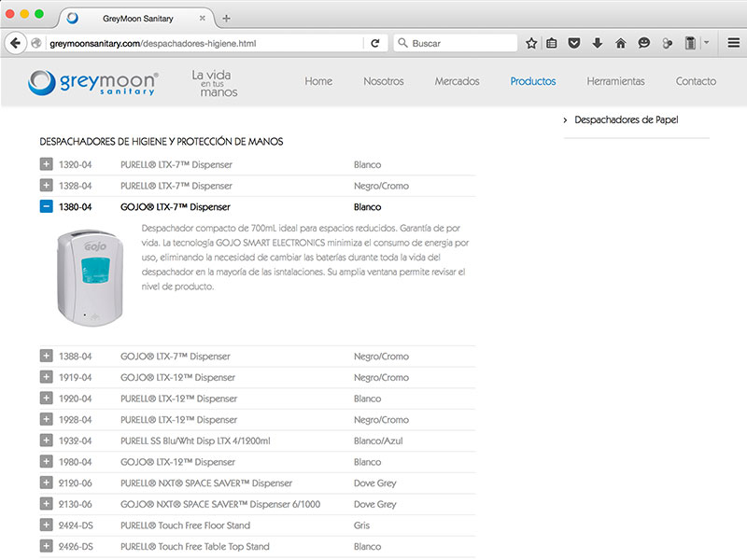Screen dimensions: 747x560
Task: Click the browser back arrow
Action: (x=16, y=43)
